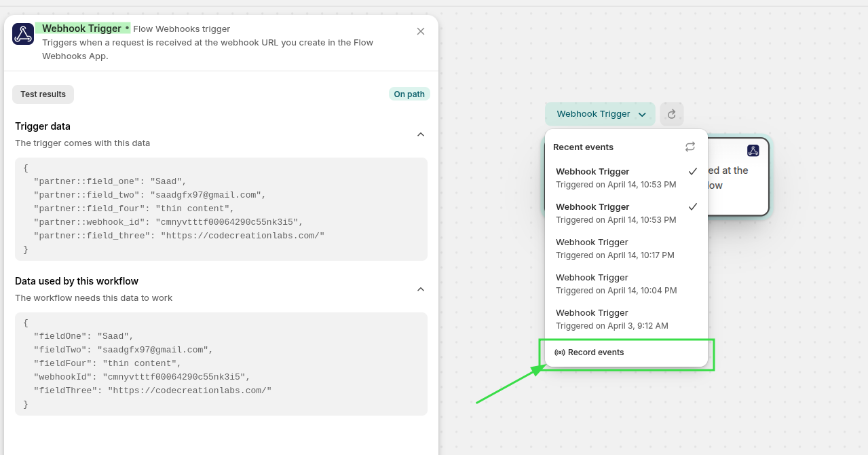Click the loop icon next to Recent events

pos(690,147)
